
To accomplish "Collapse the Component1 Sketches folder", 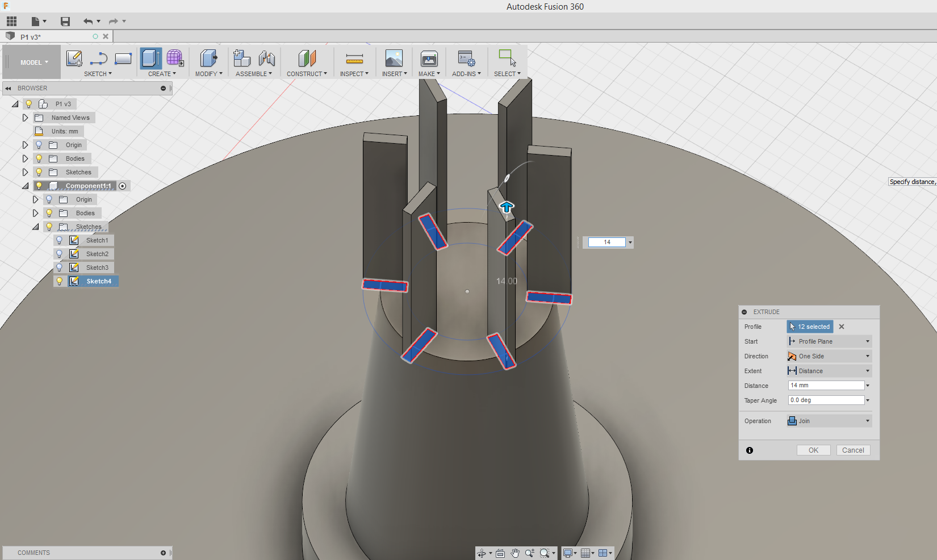I will coord(35,227).
